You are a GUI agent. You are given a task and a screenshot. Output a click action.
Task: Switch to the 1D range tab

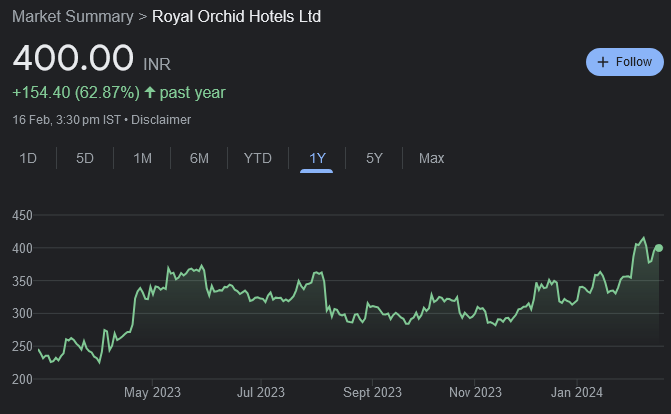28,158
